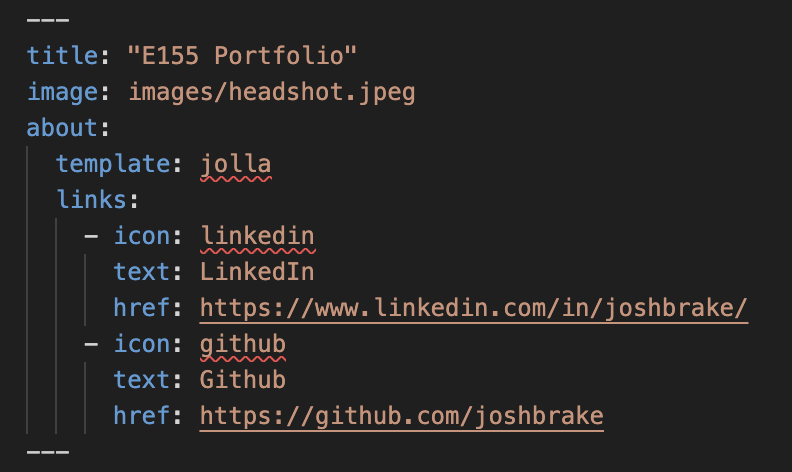Click the dash before github icon entry
The width and height of the screenshot is (792, 472).
pyautogui.click(x=91, y=345)
